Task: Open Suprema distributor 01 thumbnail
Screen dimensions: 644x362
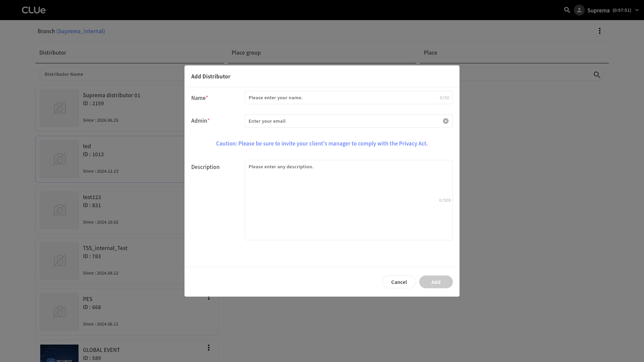Action: click(x=59, y=108)
